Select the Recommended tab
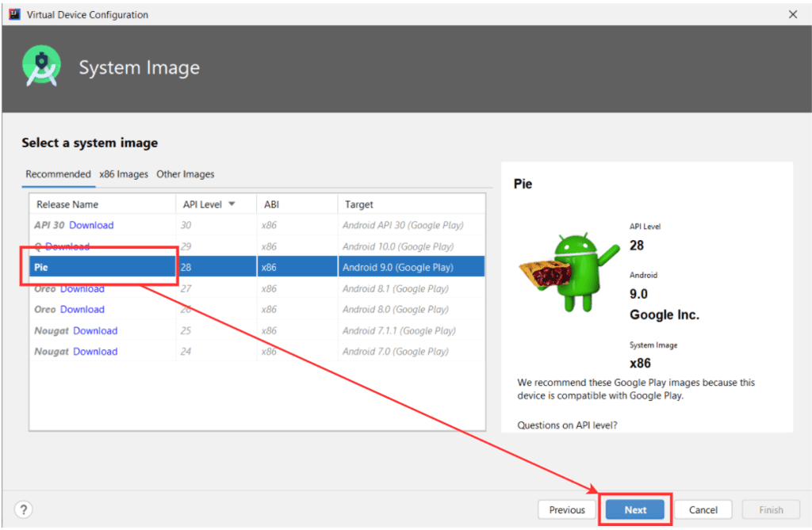 58,174
